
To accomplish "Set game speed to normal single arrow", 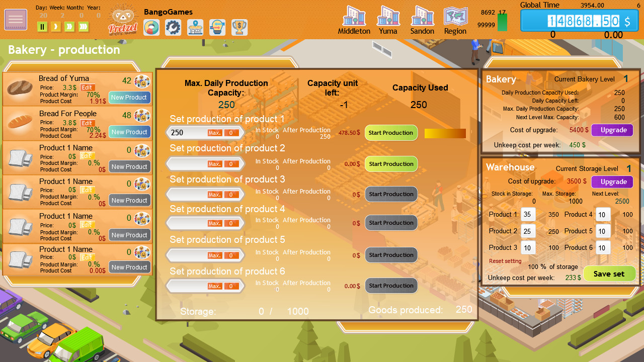I will coord(56,27).
